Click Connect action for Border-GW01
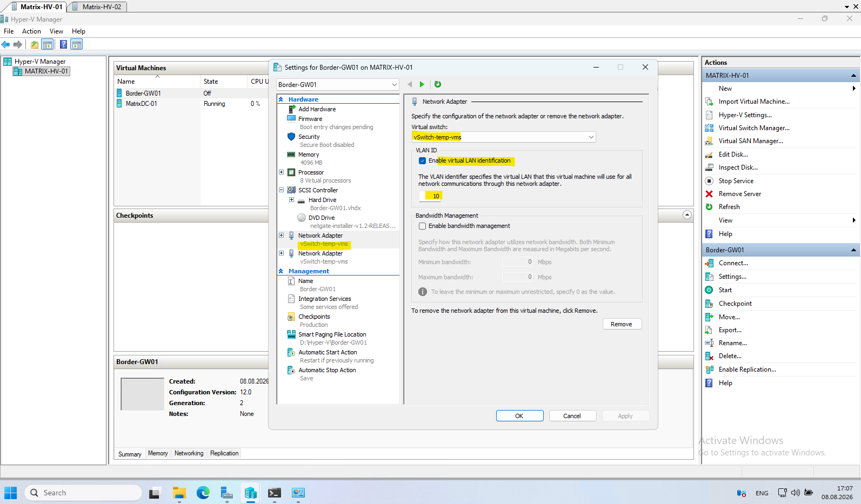861x504 pixels. click(733, 263)
